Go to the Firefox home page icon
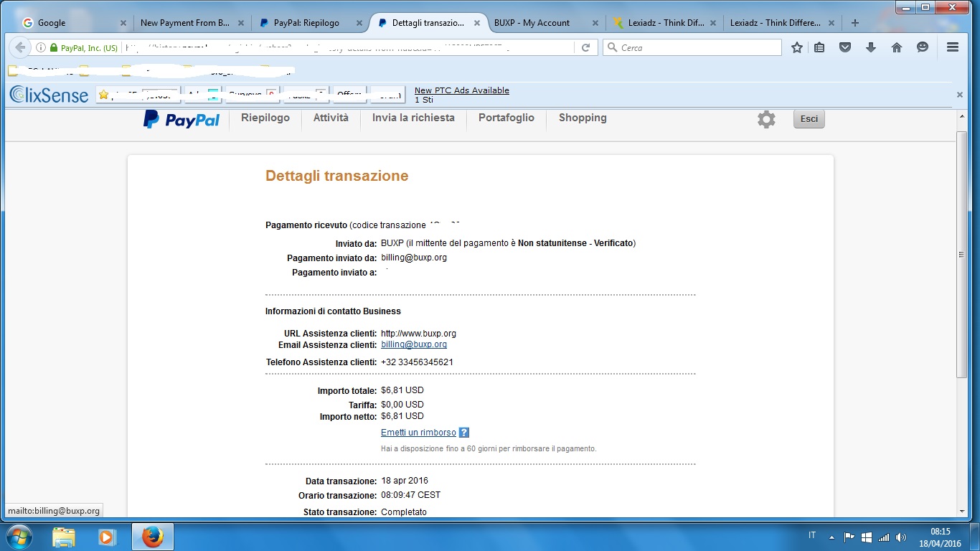This screenshot has height=551, width=980. tap(897, 47)
